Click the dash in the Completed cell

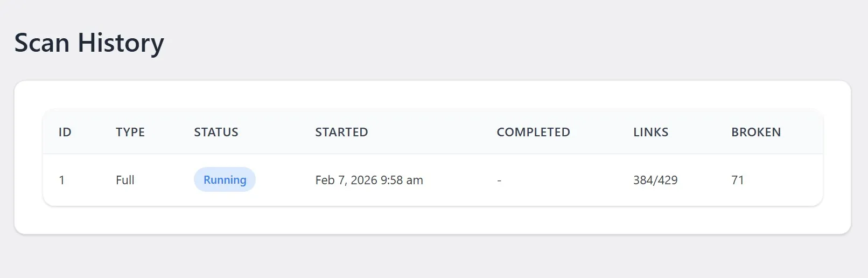(x=499, y=180)
